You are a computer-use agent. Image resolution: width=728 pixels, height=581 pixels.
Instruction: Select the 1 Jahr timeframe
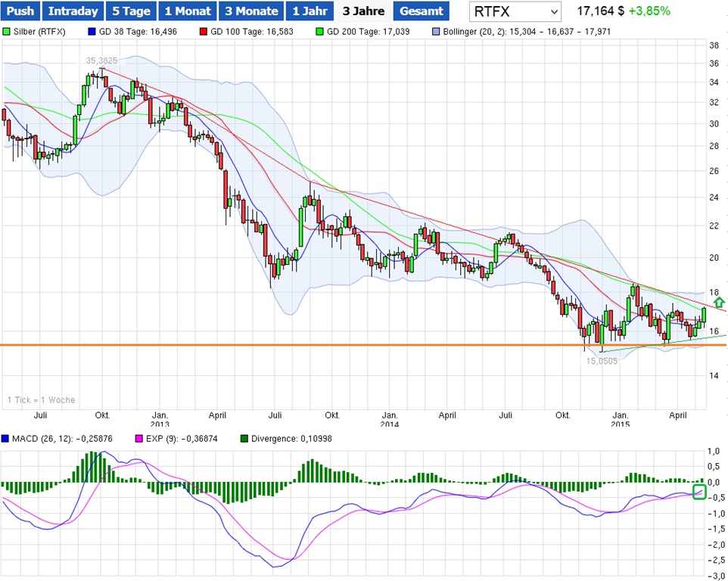click(310, 11)
